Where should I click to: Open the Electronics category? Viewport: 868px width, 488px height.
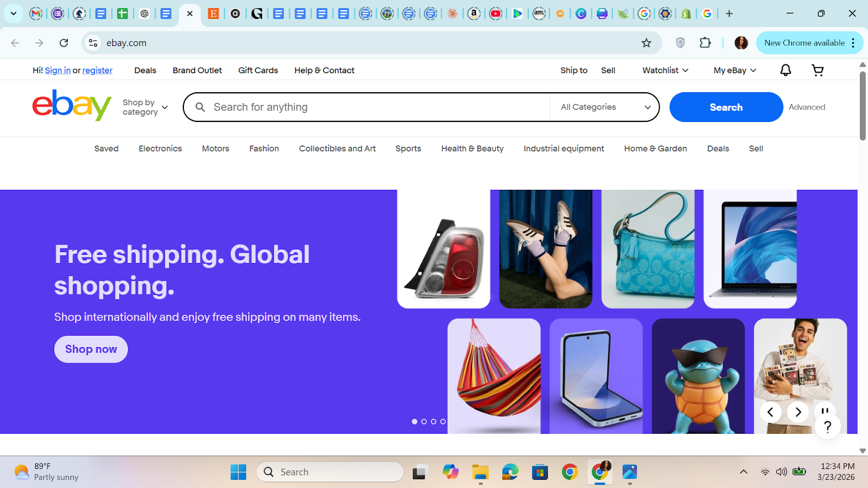point(160,149)
